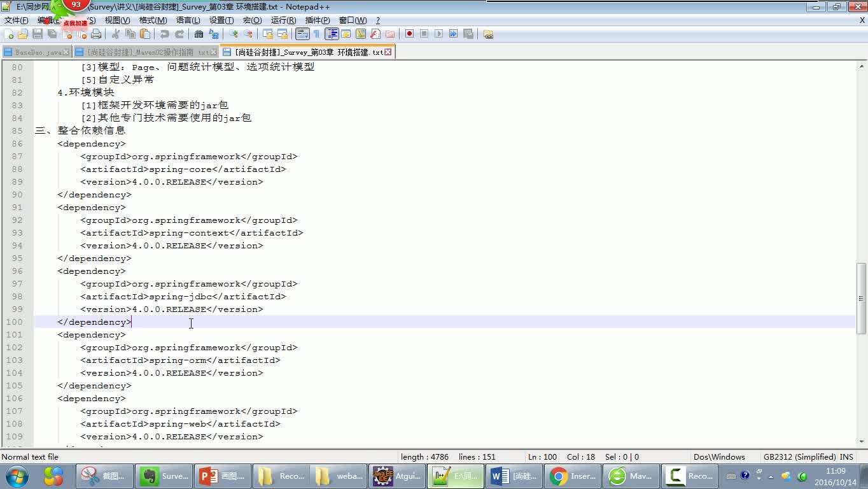Open the 语言(L) menu
This screenshot has height=489, width=868.
click(x=188, y=20)
